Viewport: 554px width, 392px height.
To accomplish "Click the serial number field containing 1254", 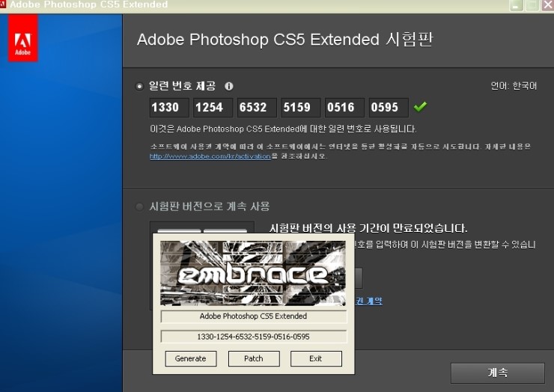I will click(x=213, y=108).
